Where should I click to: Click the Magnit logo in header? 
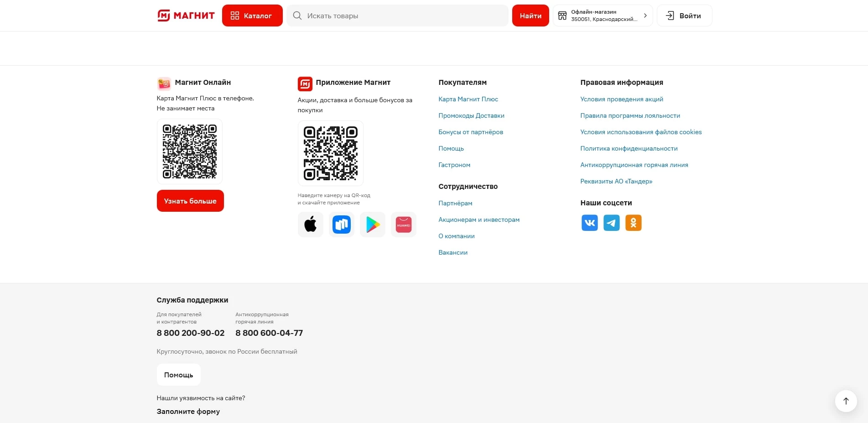[186, 16]
